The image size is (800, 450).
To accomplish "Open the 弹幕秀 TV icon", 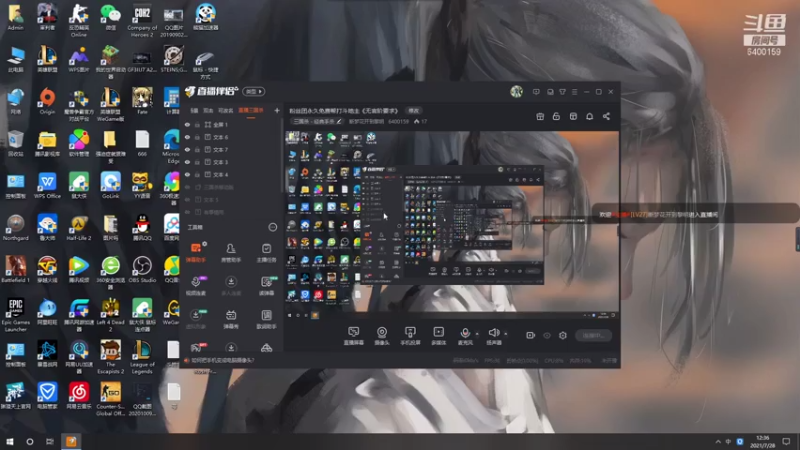I will click(231, 319).
